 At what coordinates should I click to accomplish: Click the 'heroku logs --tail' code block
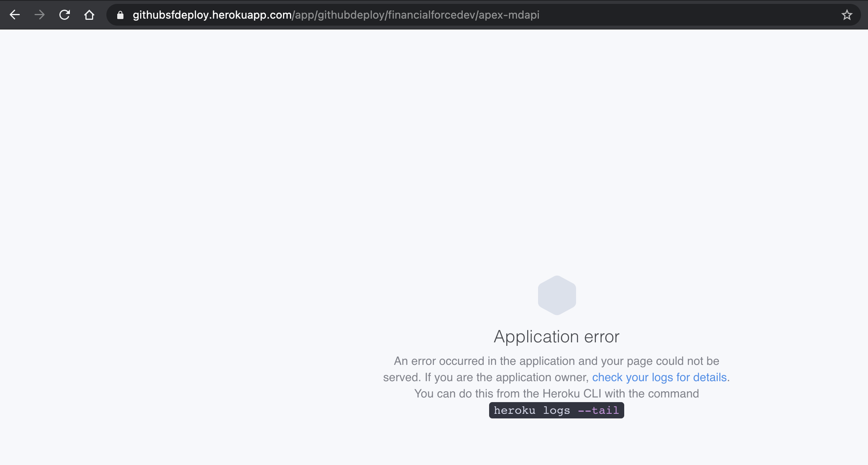tap(556, 410)
